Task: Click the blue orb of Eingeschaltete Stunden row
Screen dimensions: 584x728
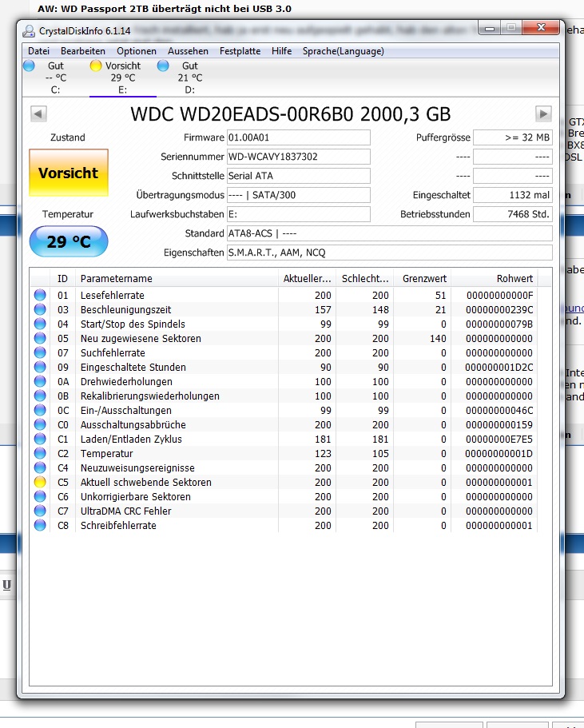Action: click(x=40, y=367)
